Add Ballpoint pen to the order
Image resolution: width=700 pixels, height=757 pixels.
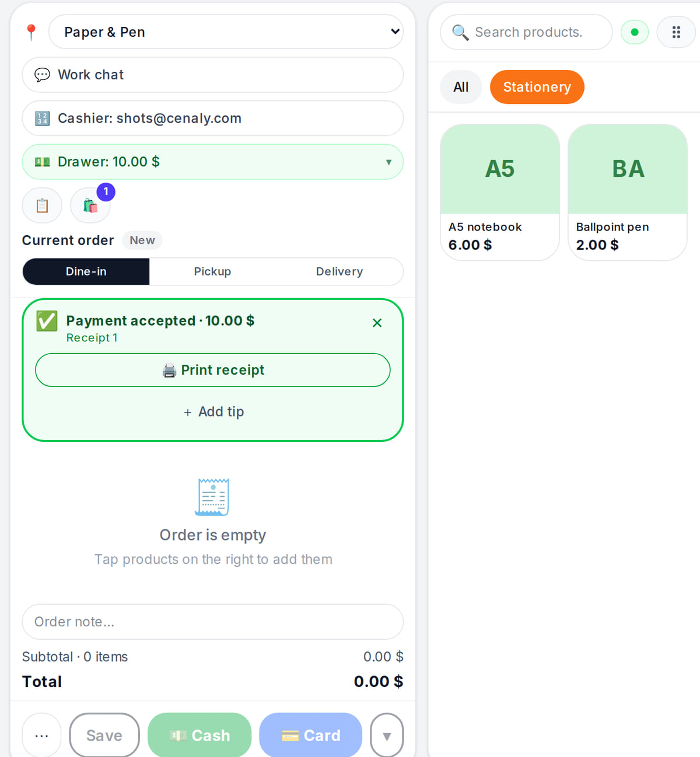(x=628, y=193)
